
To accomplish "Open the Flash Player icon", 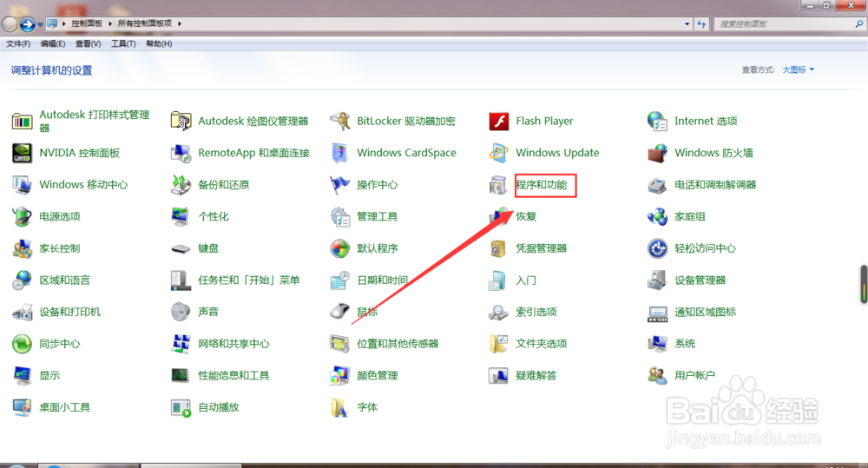I will [499, 121].
